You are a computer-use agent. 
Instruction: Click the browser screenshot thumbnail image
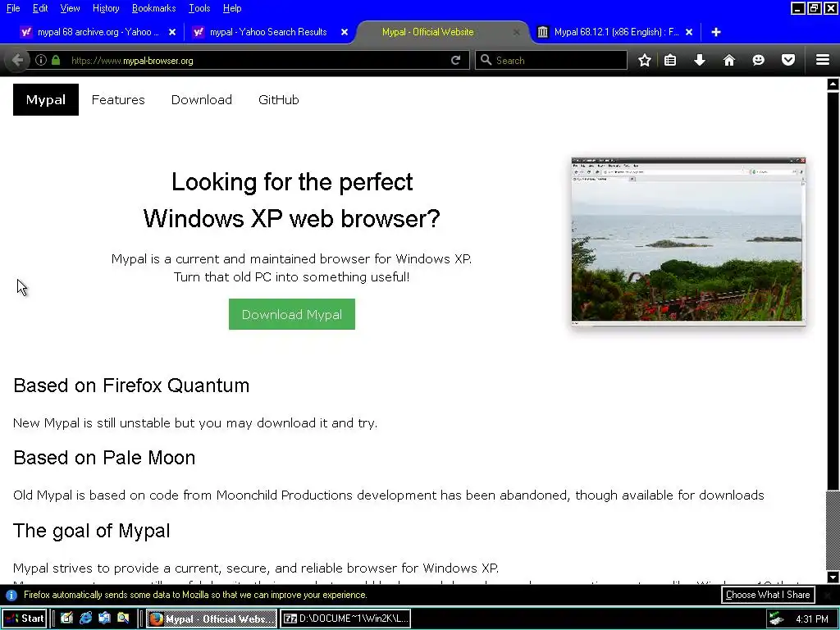tap(688, 240)
